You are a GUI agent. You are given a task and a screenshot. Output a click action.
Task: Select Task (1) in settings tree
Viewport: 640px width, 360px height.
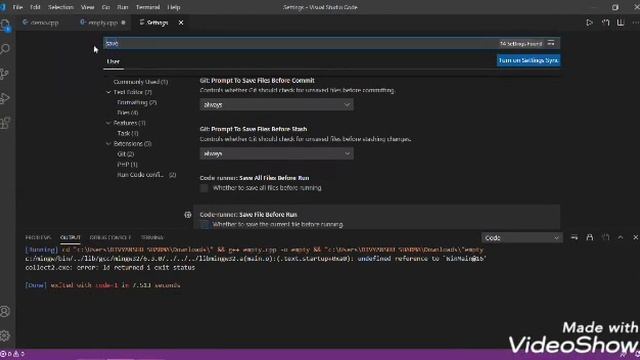pyautogui.click(x=127, y=133)
